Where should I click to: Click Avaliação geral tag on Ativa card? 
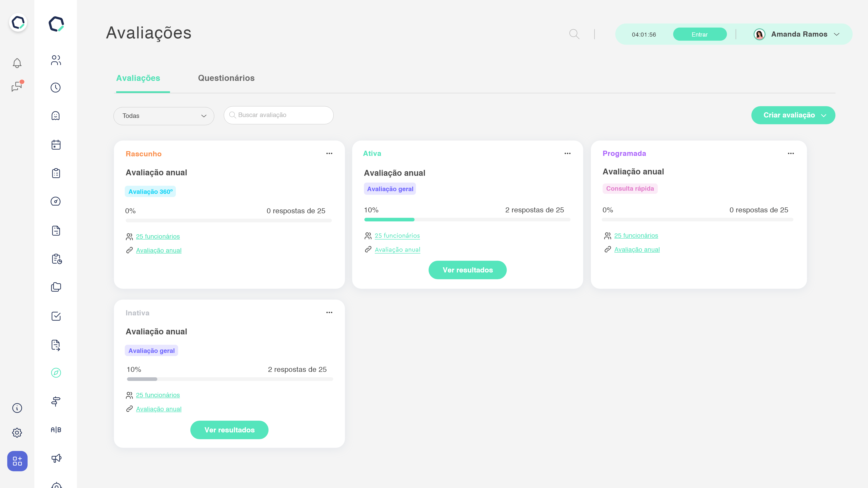(390, 189)
